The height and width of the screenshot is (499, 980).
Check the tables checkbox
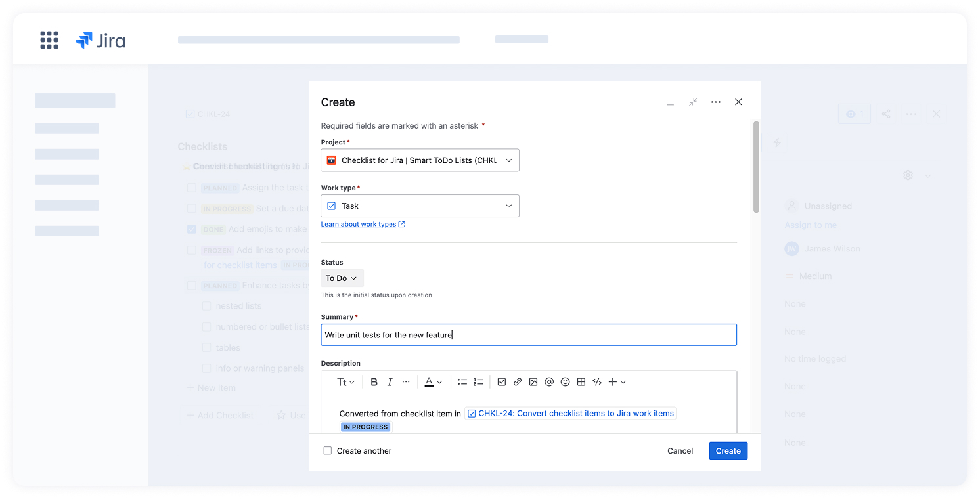coord(207,348)
